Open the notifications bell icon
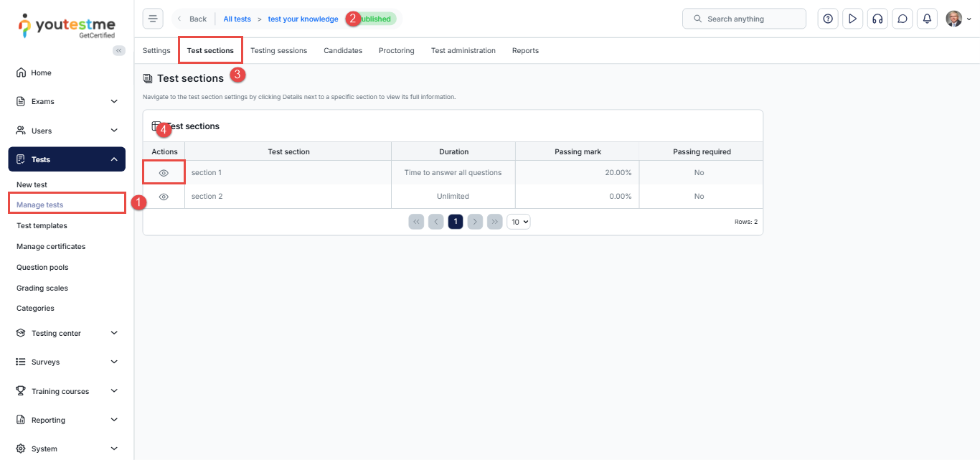Viewport: 980px width, 460px height. point(927,19)
